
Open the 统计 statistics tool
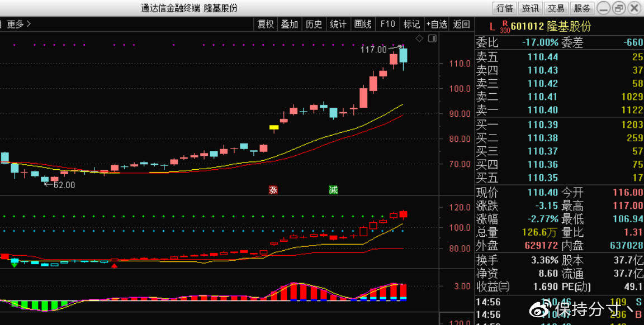[338, 24]
